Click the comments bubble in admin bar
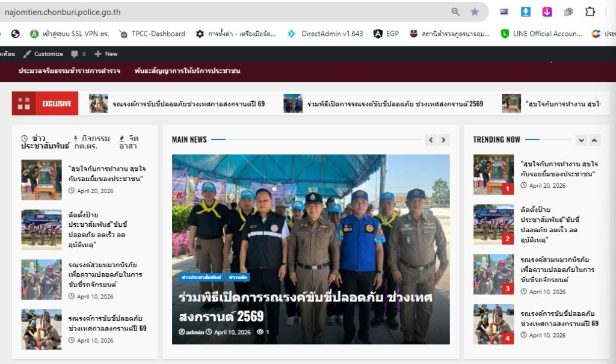 (x=78, y=54)
